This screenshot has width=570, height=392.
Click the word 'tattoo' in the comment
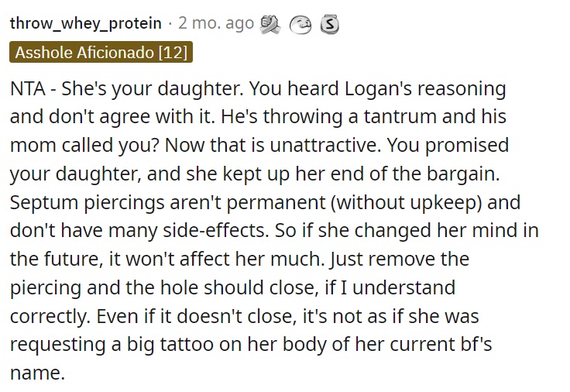187,345
